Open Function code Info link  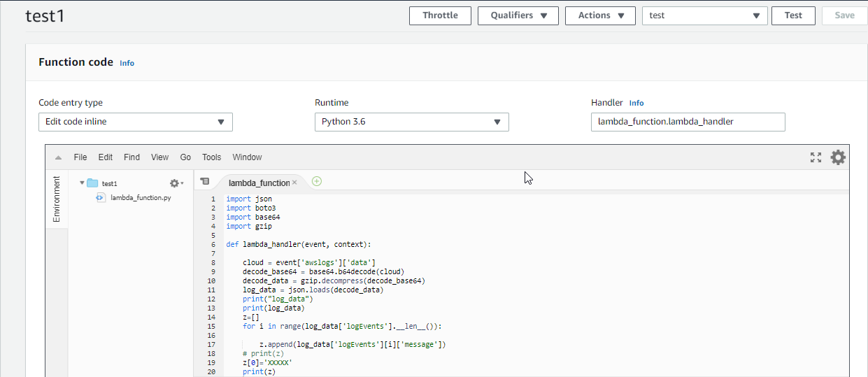(127, 63)
